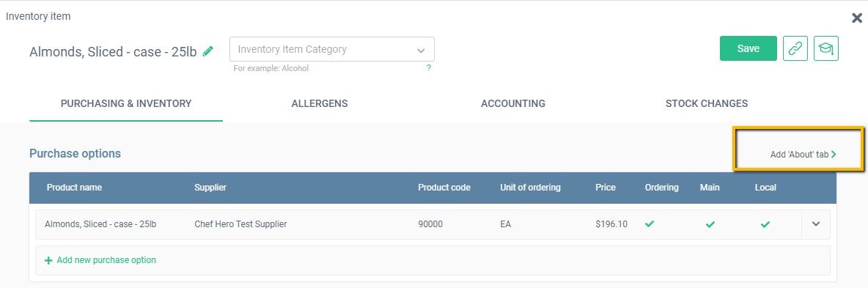Select the Chef Hero Test Supplier cell
Image resolution: width=868 pixels, height=288 pixels.
click(240, 224)
